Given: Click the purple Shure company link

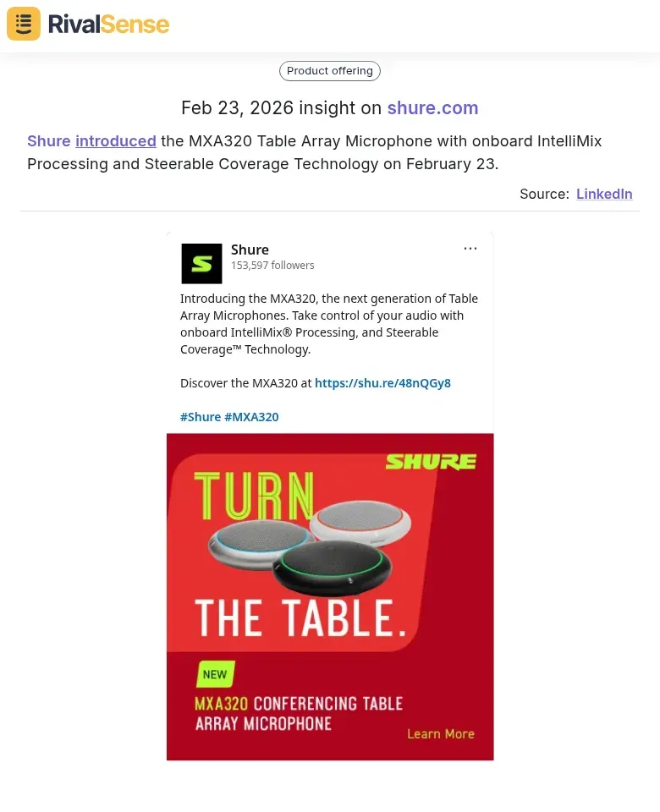Looking at the screenshot, I should pyautogui.click(x=49, y=141).
